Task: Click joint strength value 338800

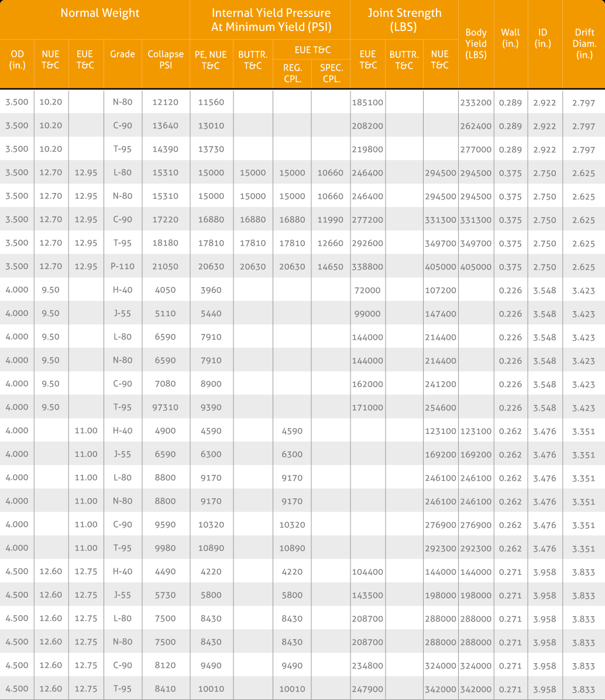Action: tap(367, 267)
